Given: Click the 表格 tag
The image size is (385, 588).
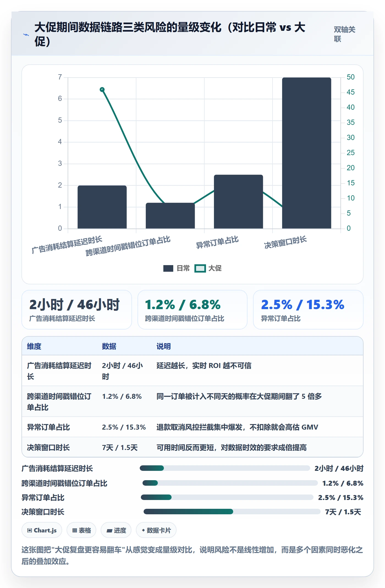Looking at the screenshot, I should coord(81,530).
